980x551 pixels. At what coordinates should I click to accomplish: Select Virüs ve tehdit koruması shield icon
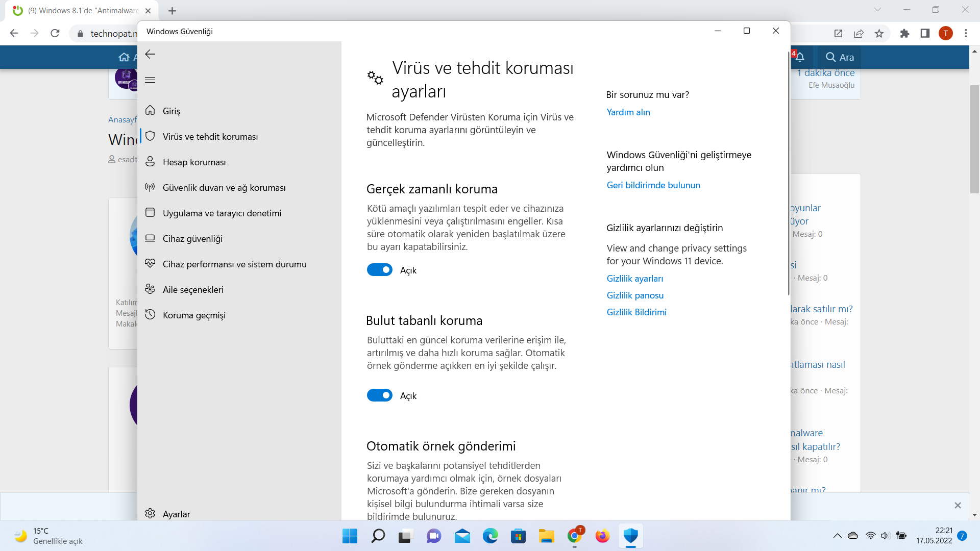[x=150, y=136]
